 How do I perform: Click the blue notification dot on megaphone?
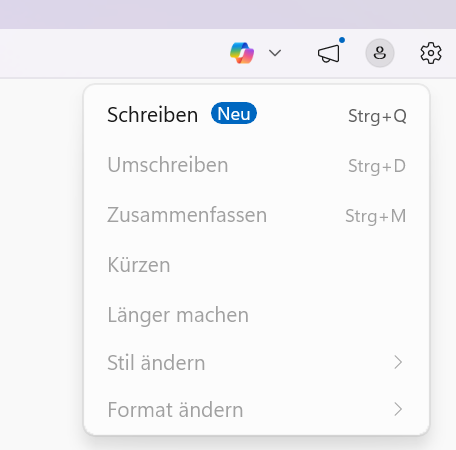point(342,40)
